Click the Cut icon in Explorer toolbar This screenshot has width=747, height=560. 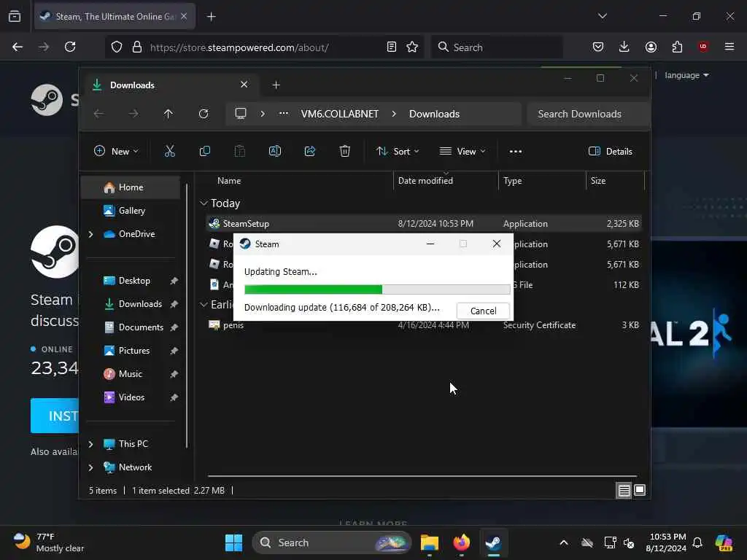tap(169, 152)
